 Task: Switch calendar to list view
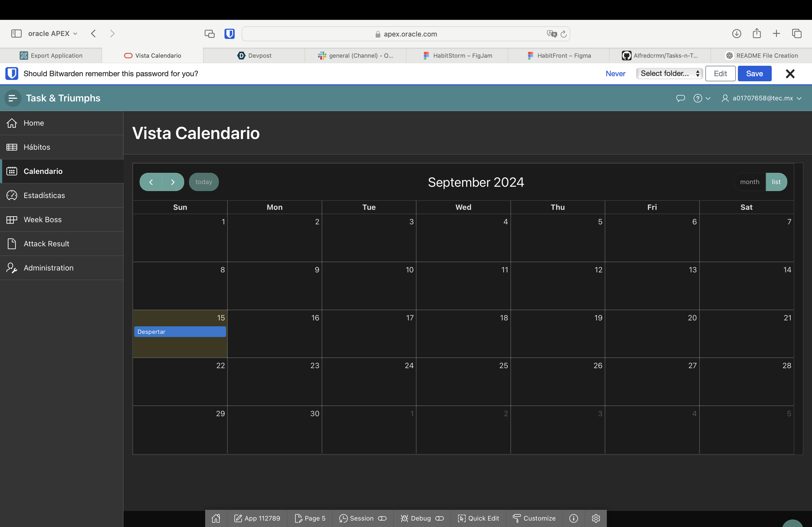776,182
